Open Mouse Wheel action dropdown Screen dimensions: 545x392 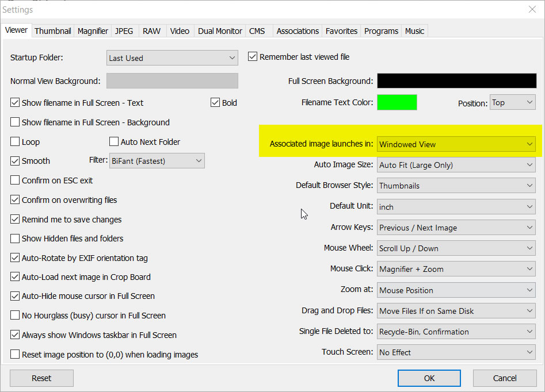tap(456, 248)
